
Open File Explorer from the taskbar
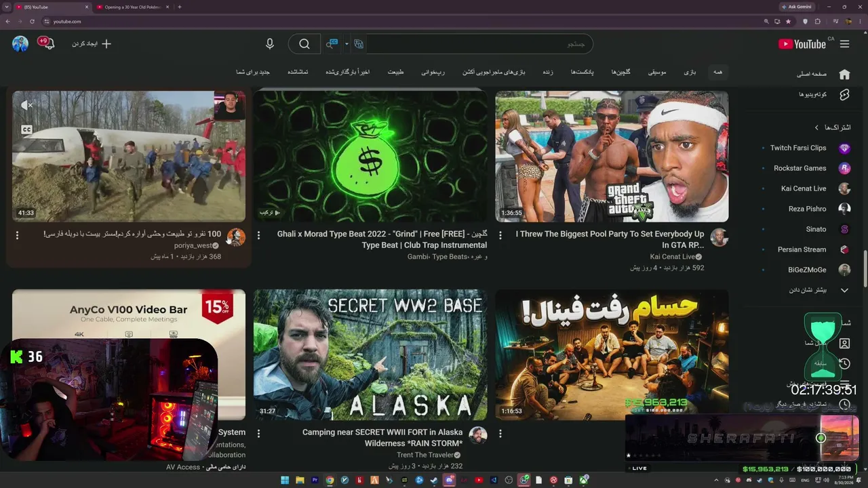(x=300, y=480)
